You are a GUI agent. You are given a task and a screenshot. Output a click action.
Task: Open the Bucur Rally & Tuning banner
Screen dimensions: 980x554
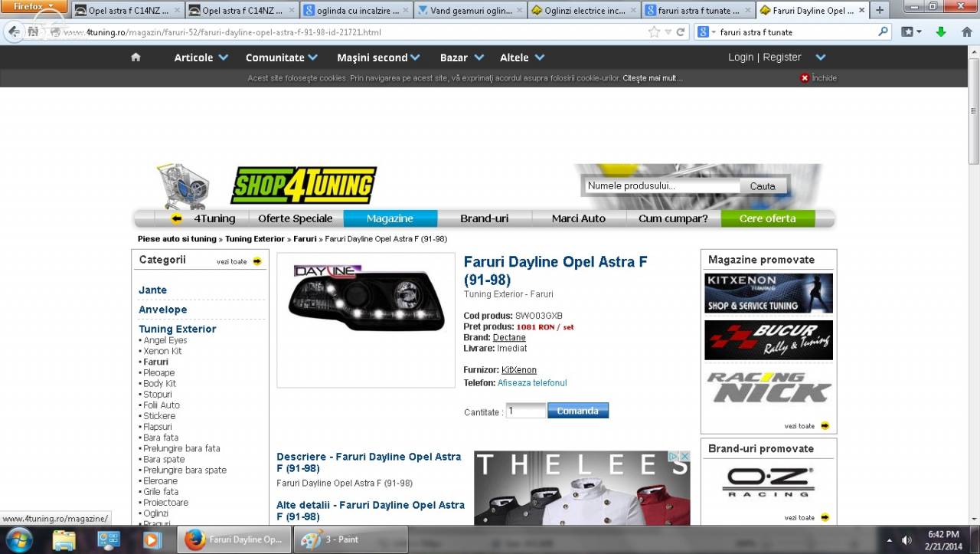click(x=769, y=340)
